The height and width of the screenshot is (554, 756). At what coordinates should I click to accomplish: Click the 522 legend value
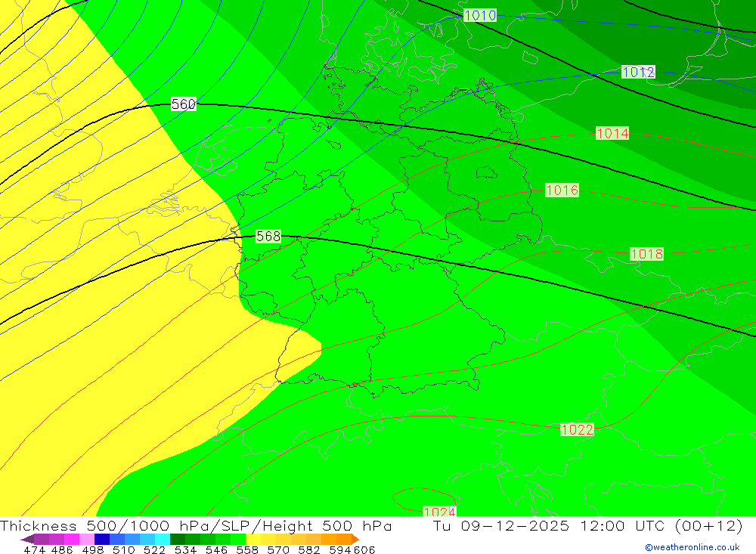[x=154, y=549]
